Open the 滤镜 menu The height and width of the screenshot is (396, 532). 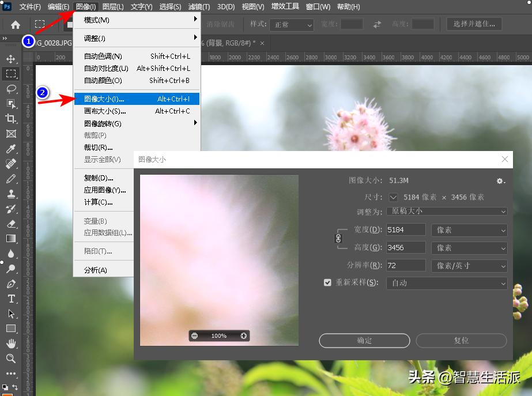[x=198, y=6]
